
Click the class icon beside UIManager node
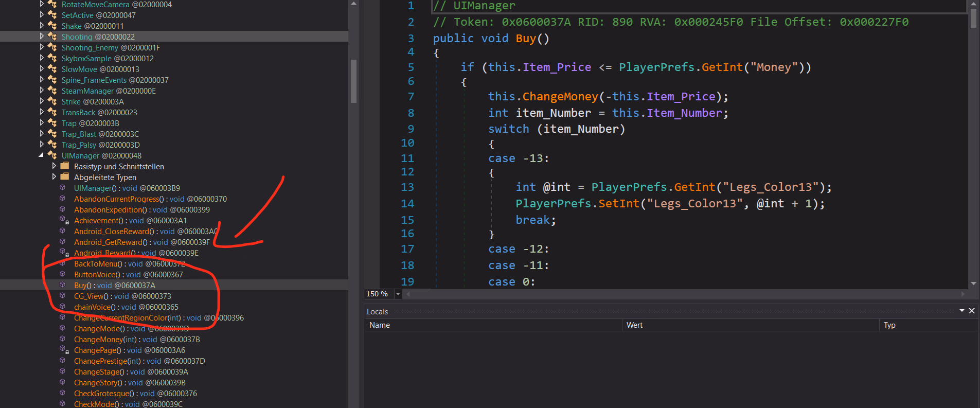click(x=52, y=155)
